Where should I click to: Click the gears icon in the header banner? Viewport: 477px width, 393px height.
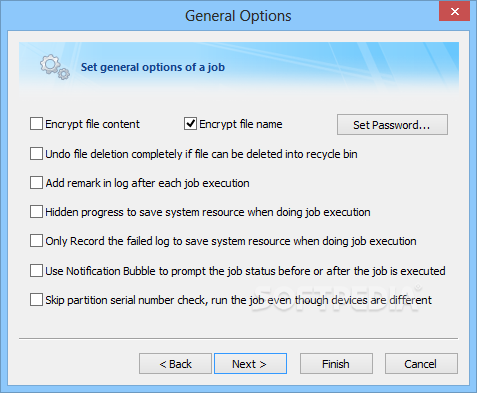tap(55, 67)
